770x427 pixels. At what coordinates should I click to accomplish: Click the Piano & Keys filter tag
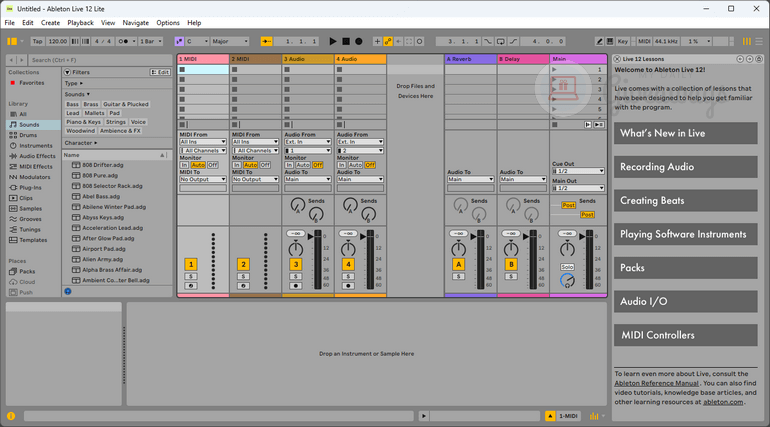tap(83, 122)
